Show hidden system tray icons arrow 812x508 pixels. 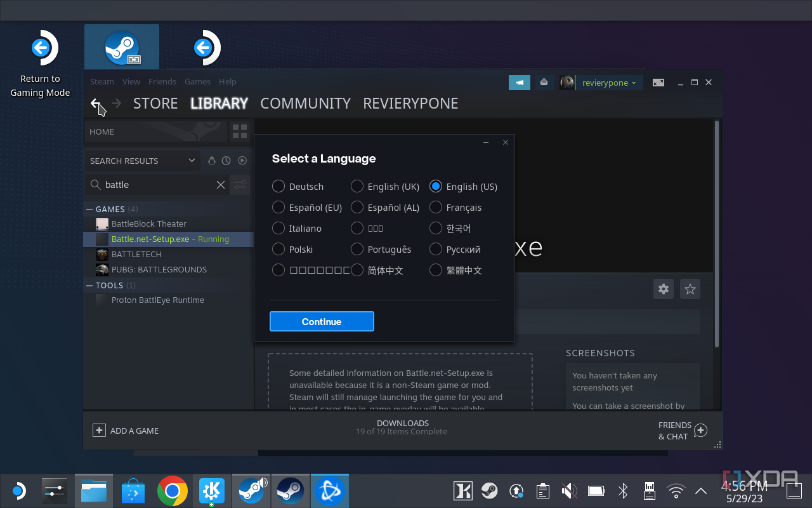701,491
